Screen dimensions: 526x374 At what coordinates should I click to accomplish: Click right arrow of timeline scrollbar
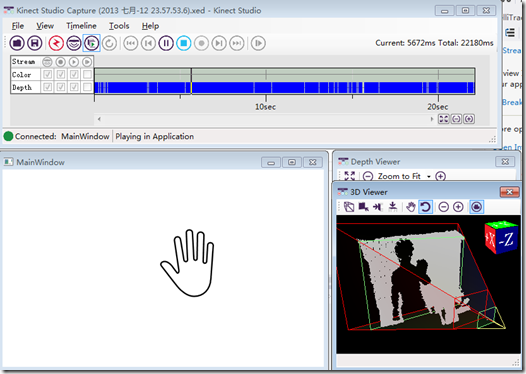[432, 119]
